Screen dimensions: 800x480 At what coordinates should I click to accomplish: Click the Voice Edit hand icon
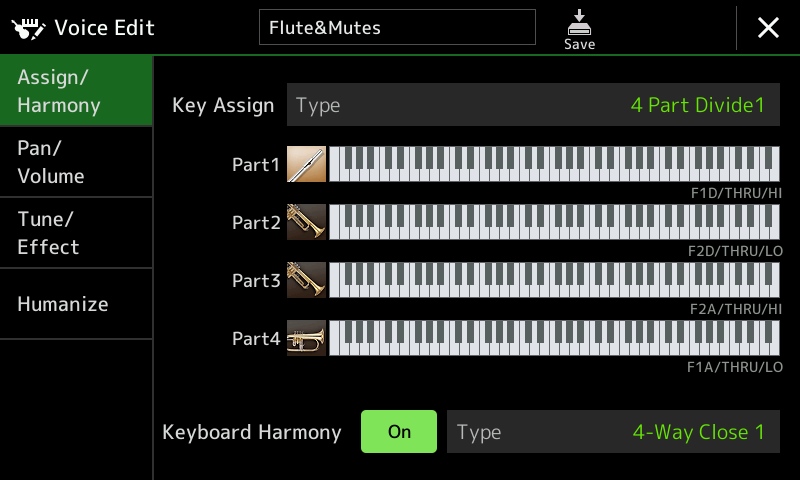click(29, 29)
